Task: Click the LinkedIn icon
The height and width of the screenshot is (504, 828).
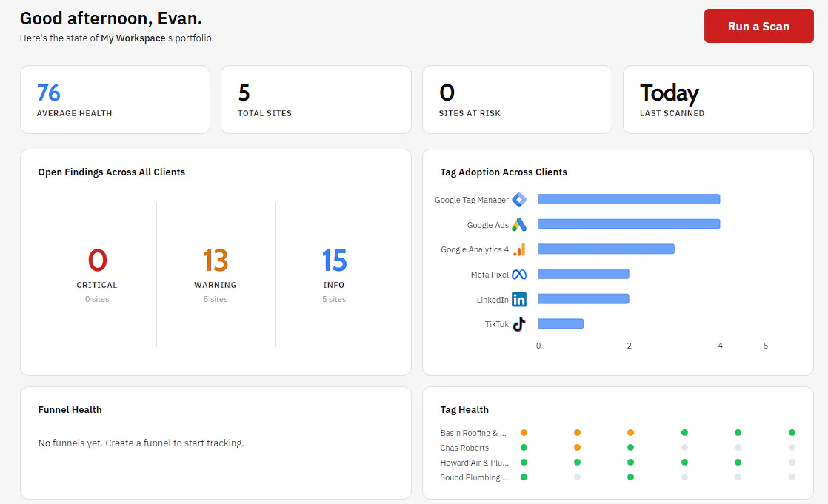Action: (519, 299)
